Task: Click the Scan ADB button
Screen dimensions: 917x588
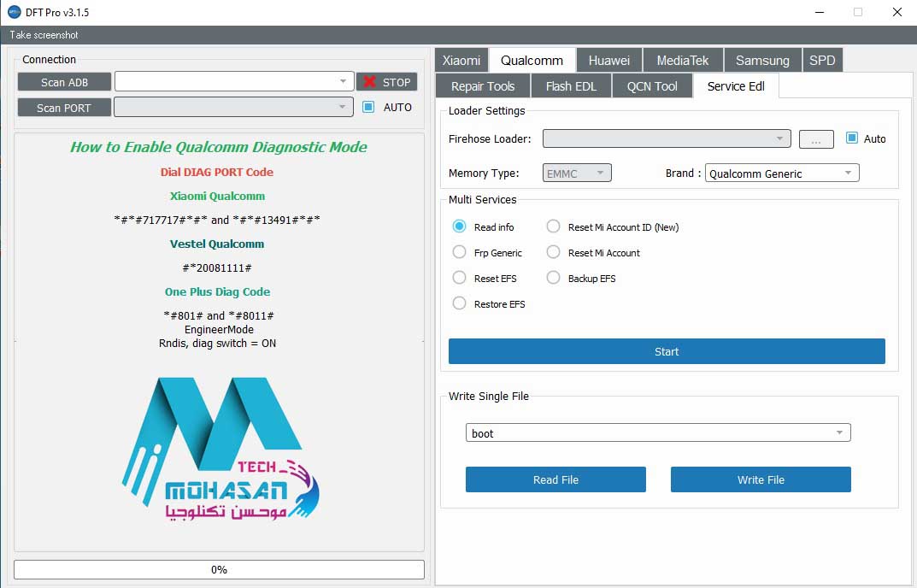Action: pos(64,82)
